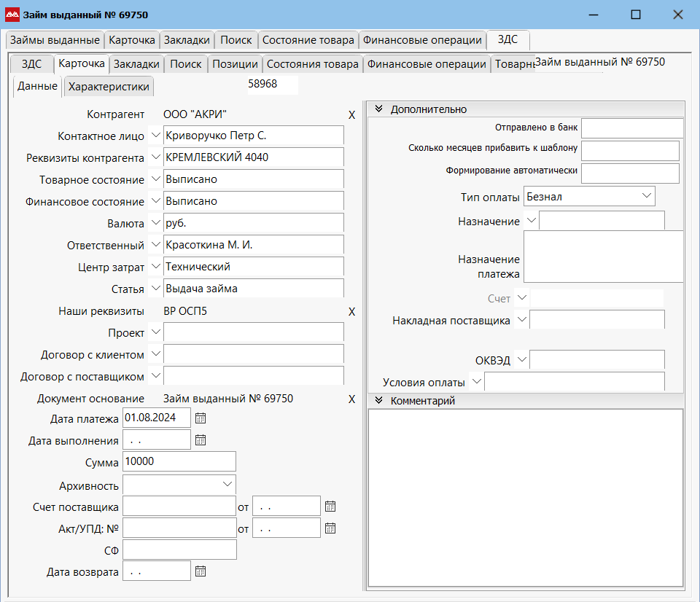Image resolution: width=700 pixels, height=602 pixels.
Task: Switch to top-row Карточка tab
Action: [132, 40]
